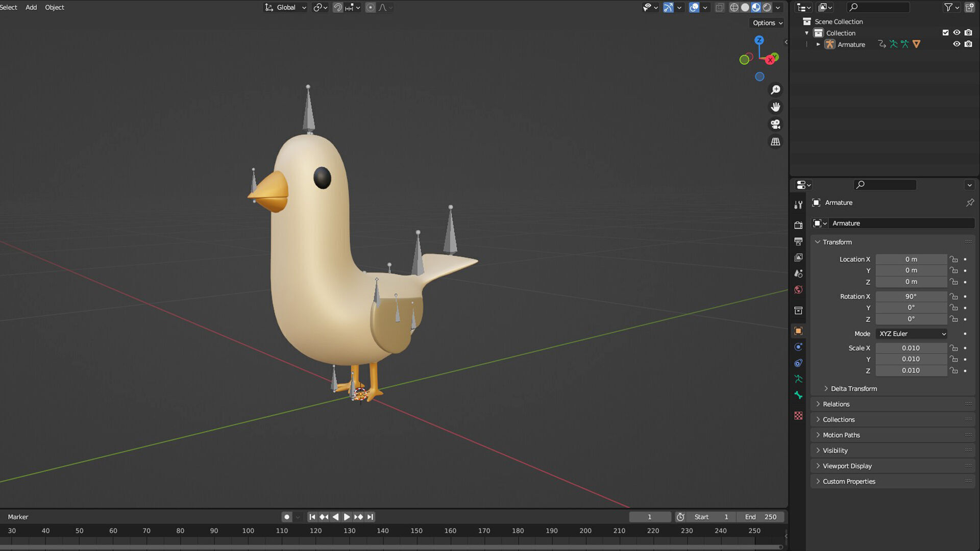This screenshot has width=980, height=551.
Task: Toggle show gizmo button
Action: (x=668, y=7)
